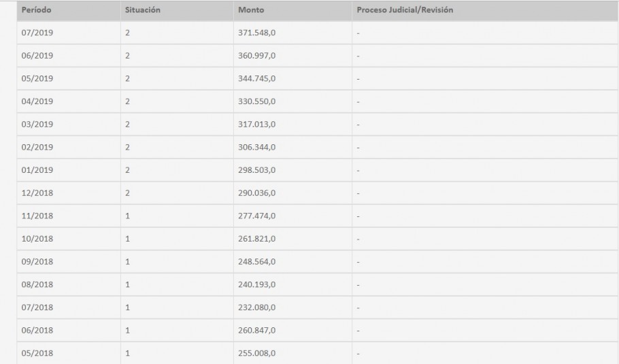Select the amount 232.080,0

coord(257,308)
